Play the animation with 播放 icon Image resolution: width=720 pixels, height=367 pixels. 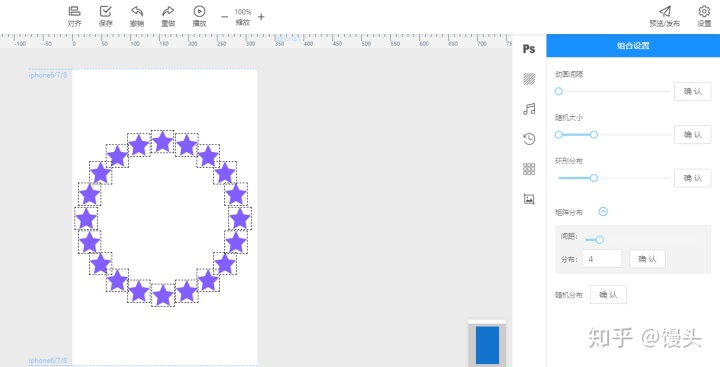tap(199, 16)
